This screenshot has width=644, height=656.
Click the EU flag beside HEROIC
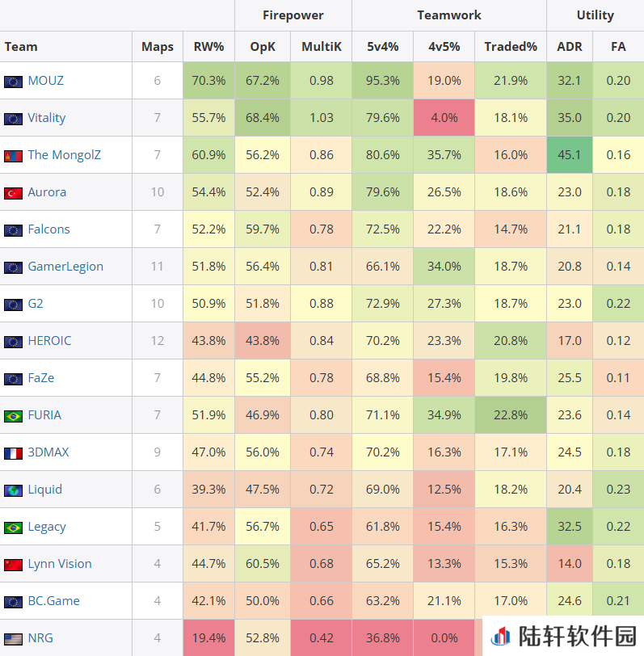(13, 342)
